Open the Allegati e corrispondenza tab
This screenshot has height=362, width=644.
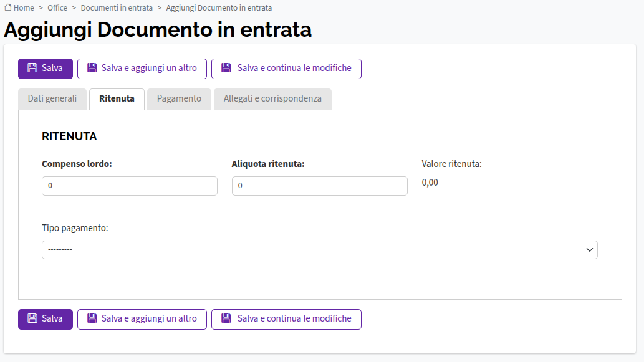point(272,99)
